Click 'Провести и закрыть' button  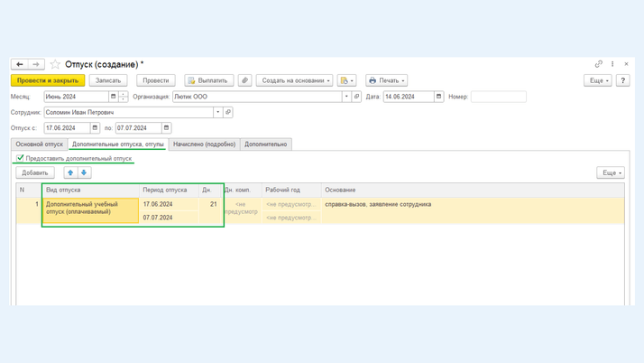tap(48, 80)
